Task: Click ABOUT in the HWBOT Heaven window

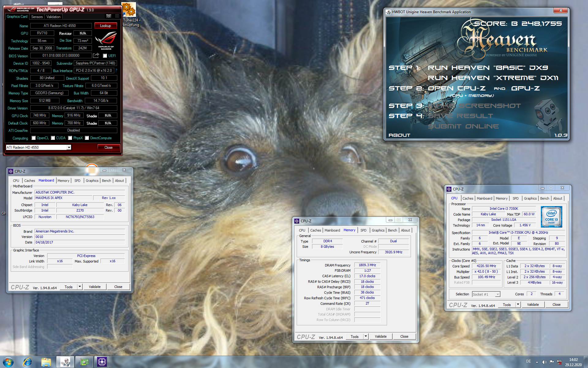Action: [x=399, y=135]
